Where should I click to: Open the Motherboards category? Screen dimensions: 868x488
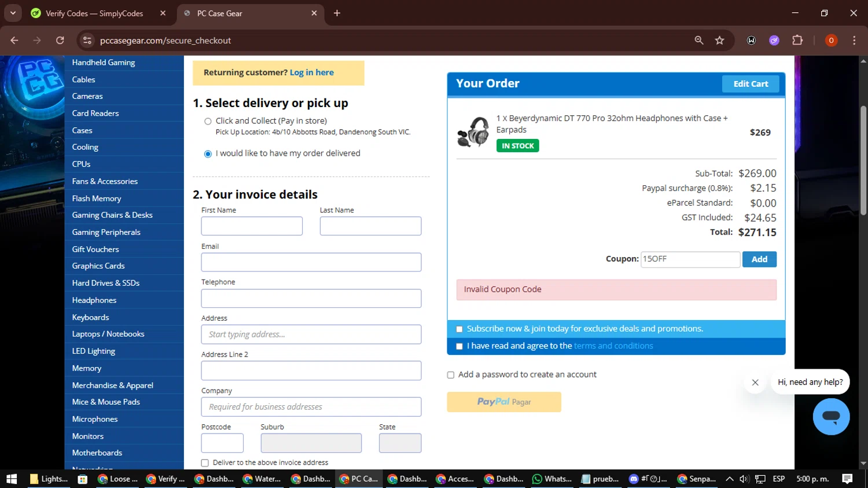coord(97,453)
